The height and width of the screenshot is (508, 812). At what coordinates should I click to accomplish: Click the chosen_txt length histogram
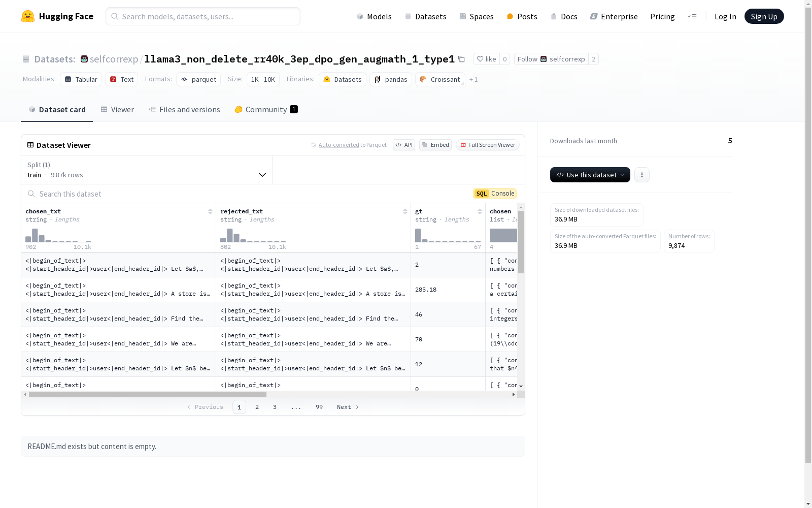coord(58,235)
